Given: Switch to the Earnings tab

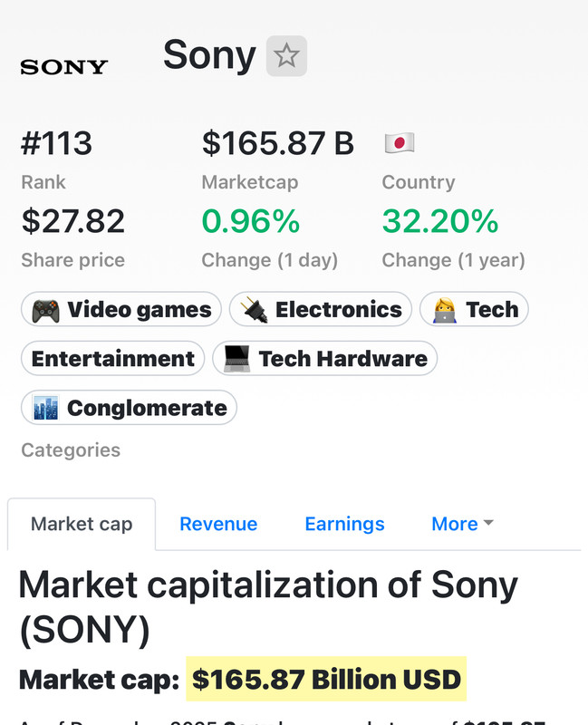Looking at the screenshot, I should click(344, 524).
